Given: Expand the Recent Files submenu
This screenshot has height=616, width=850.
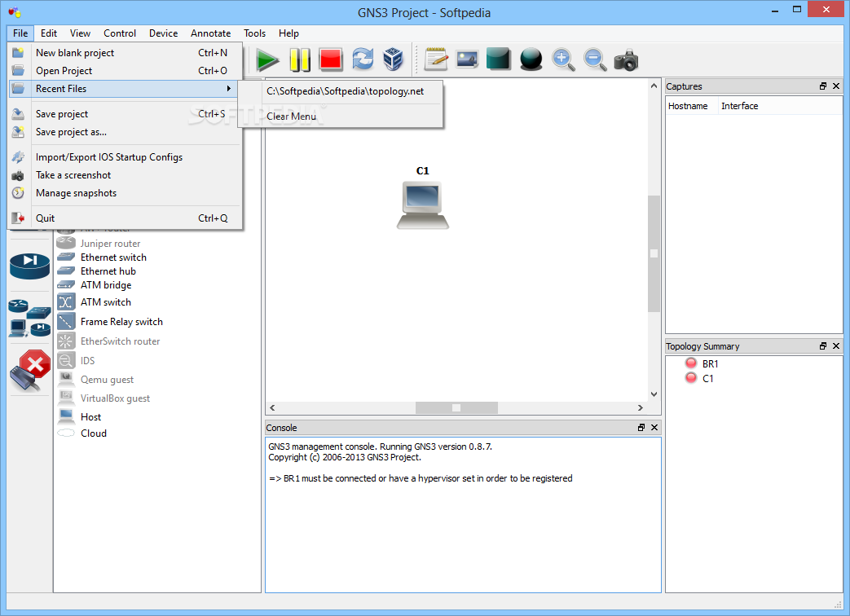Looking at the screenshot, I should pos(125,88).
